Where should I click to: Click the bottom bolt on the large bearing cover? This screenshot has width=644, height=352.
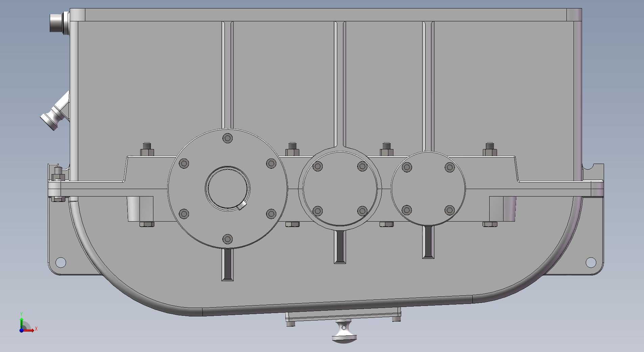pos(228,239)
